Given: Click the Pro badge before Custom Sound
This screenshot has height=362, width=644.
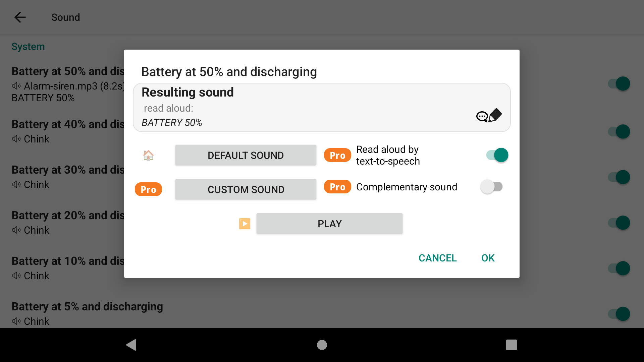Looking at the screenshot, I should (148, 189).
